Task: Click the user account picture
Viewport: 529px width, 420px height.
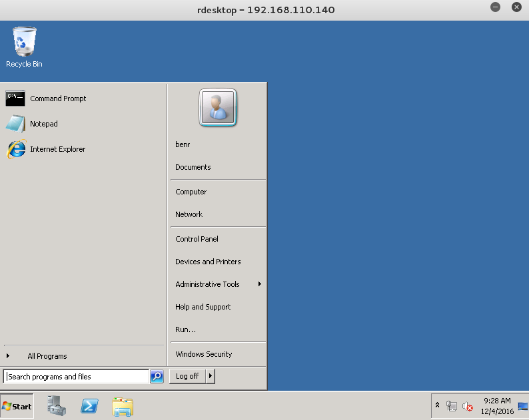Action: click(218, 107)
